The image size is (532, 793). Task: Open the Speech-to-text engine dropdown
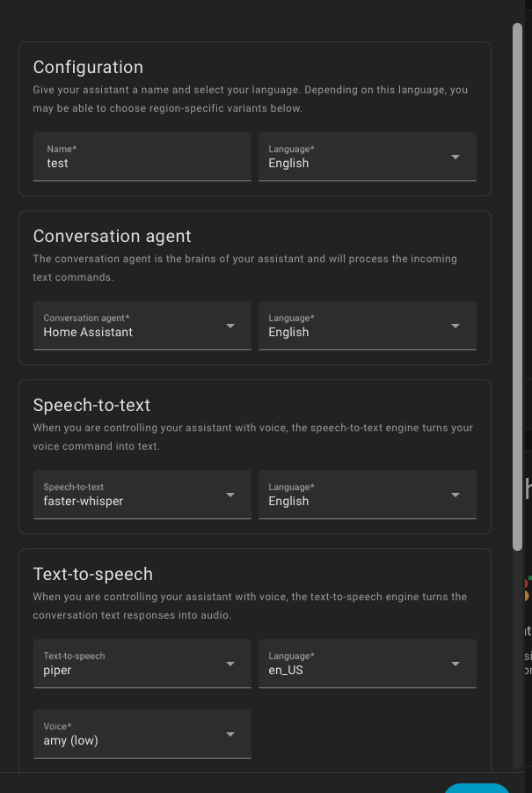132,495
